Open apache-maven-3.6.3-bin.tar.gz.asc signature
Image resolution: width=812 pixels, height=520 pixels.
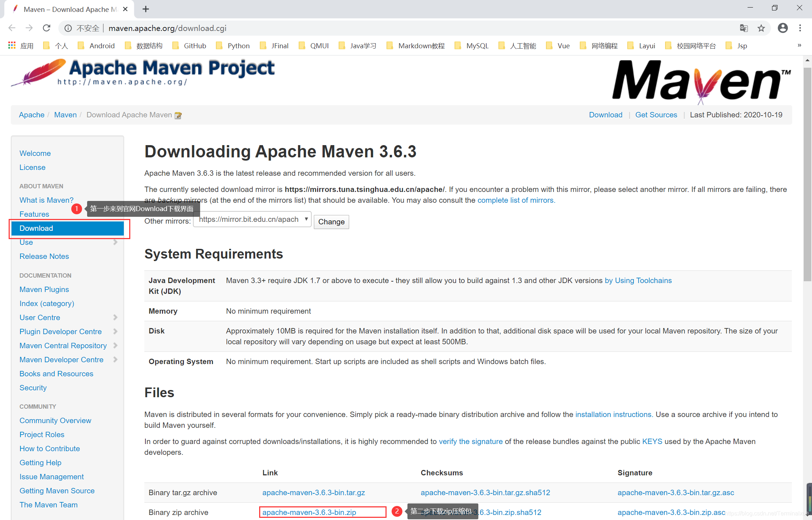click(676, 493)
